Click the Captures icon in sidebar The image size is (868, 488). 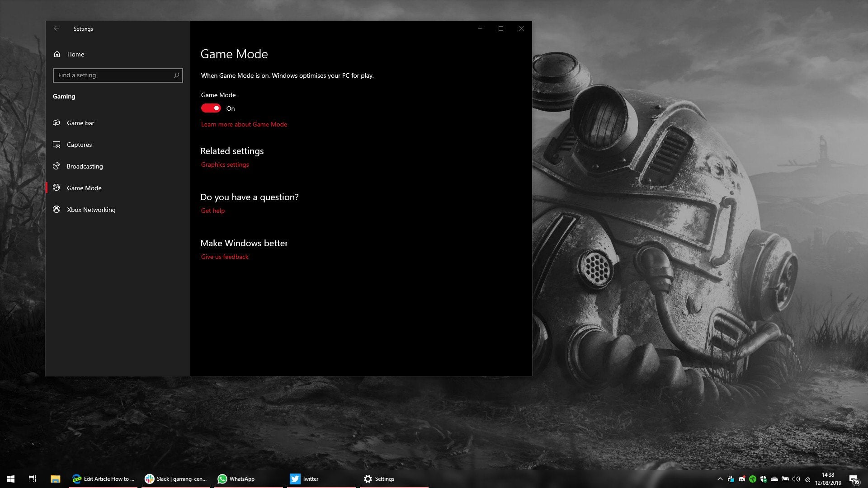[x=57, y=144]
